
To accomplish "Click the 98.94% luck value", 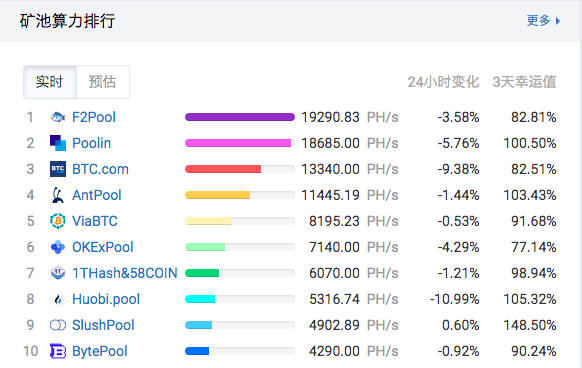I will (x=534, y=273).
